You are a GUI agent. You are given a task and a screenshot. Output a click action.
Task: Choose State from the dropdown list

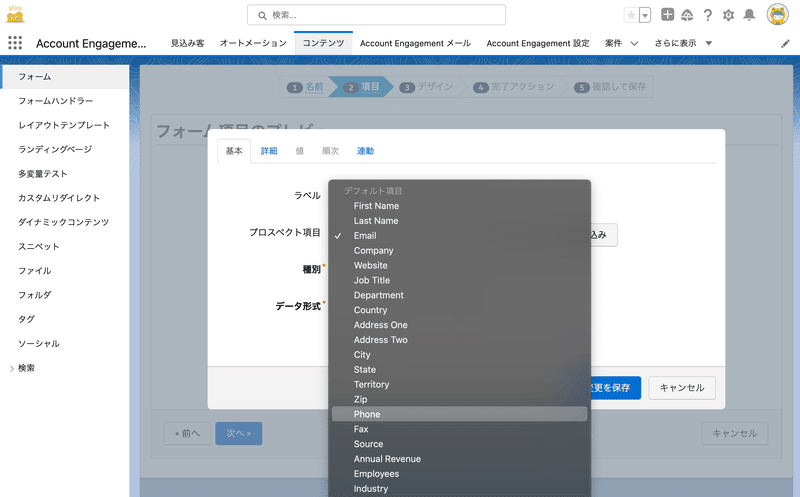point(459,369)
